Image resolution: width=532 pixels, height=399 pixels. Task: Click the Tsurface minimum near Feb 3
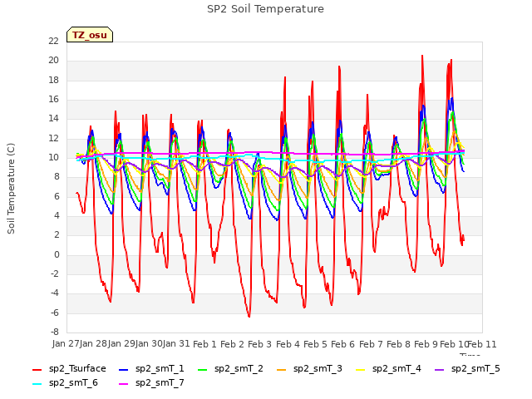coord(249,316)
